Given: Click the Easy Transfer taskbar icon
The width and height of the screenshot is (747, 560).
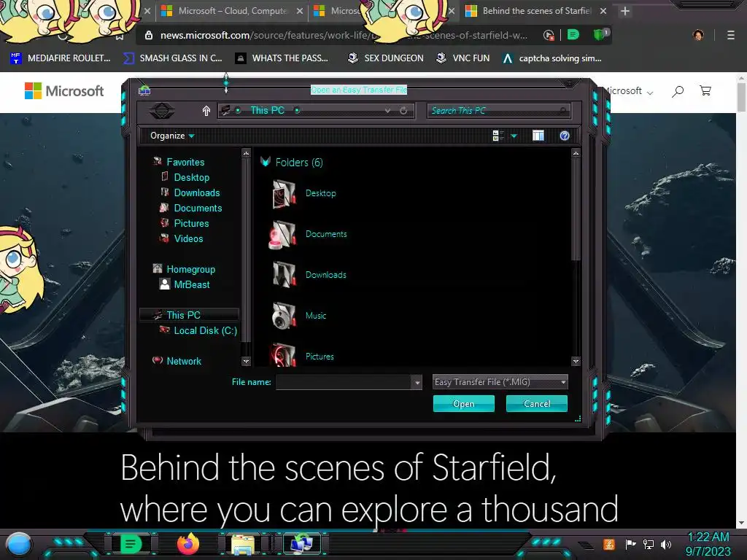Looking at the screenshot, I should tap(301, 544).
